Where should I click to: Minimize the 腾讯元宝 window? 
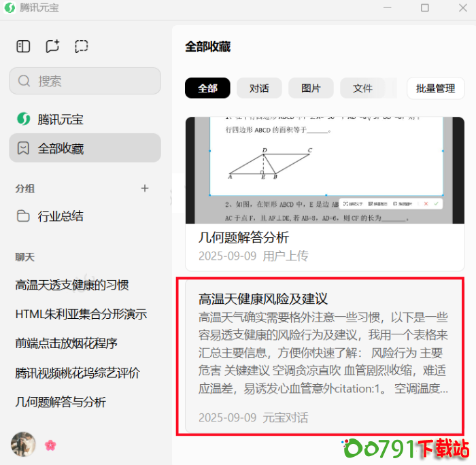pos(388,7)
